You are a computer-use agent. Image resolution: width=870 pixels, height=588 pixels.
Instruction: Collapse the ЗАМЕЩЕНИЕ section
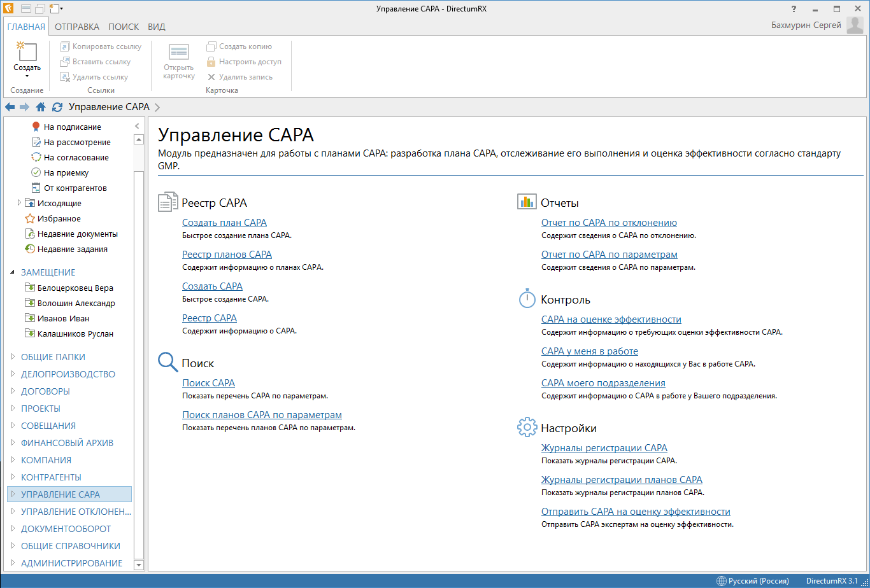(13, 272)
